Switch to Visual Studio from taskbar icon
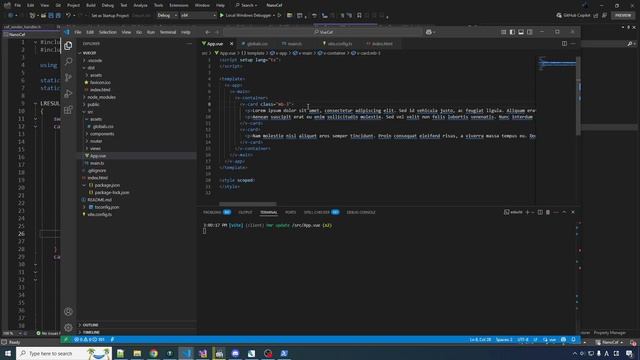The width and height of the screenshot is (640, 360). click(x=202, y=353)
